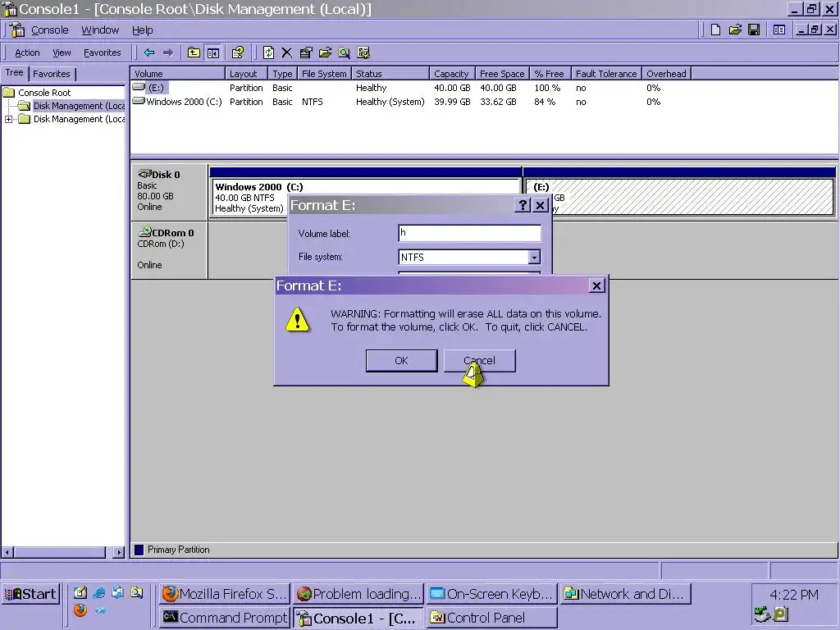The image size is (840, 630).
Task: Click the Volume label input field
Action: (x=470, y=234)
